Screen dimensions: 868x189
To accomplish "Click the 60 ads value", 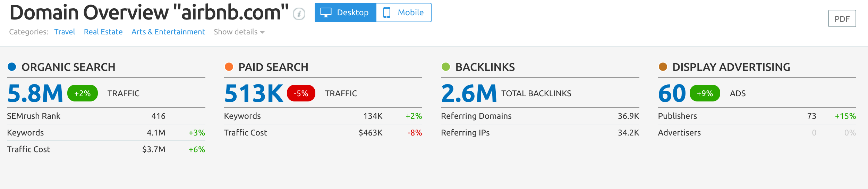I will 672,93.
